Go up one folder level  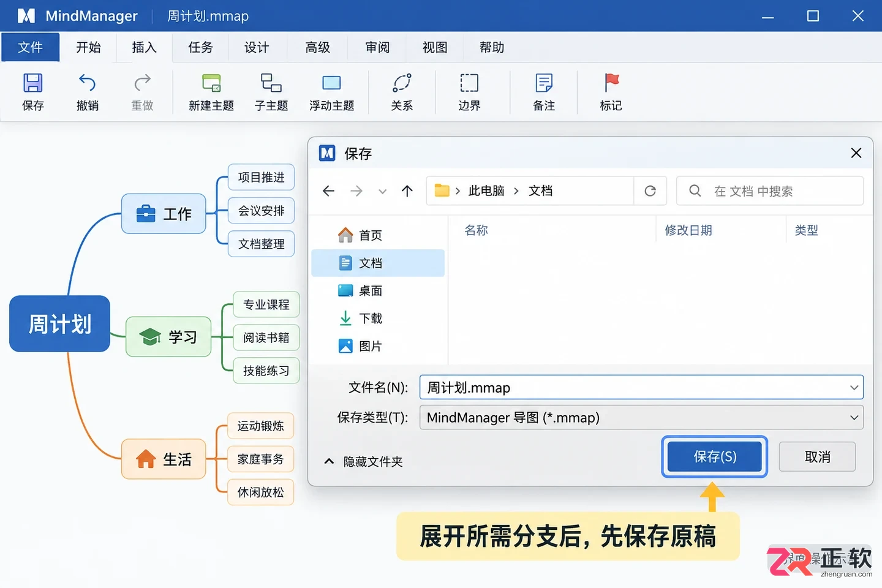pos(407,191)
